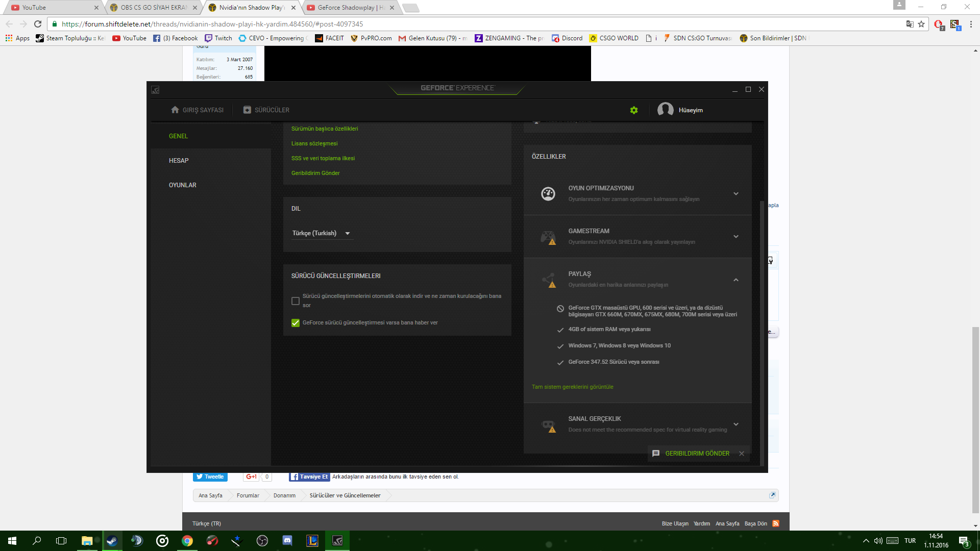
Task: Open Task View on taskbar
Action: (61, 541)
